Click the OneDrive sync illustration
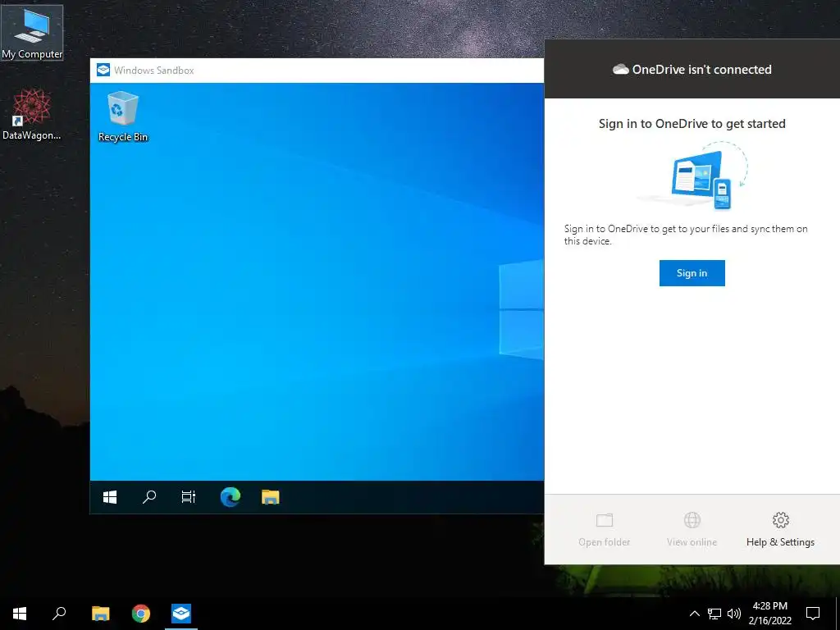The image size is (840, 630). (x=694, y=176)
